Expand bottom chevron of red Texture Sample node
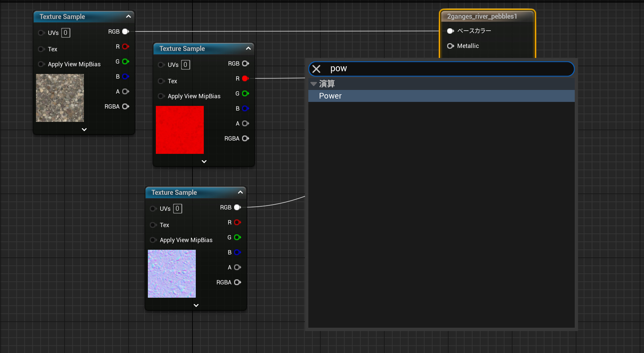Image resolution: width=644 pixels, height=353 pixels. [204, 162]
